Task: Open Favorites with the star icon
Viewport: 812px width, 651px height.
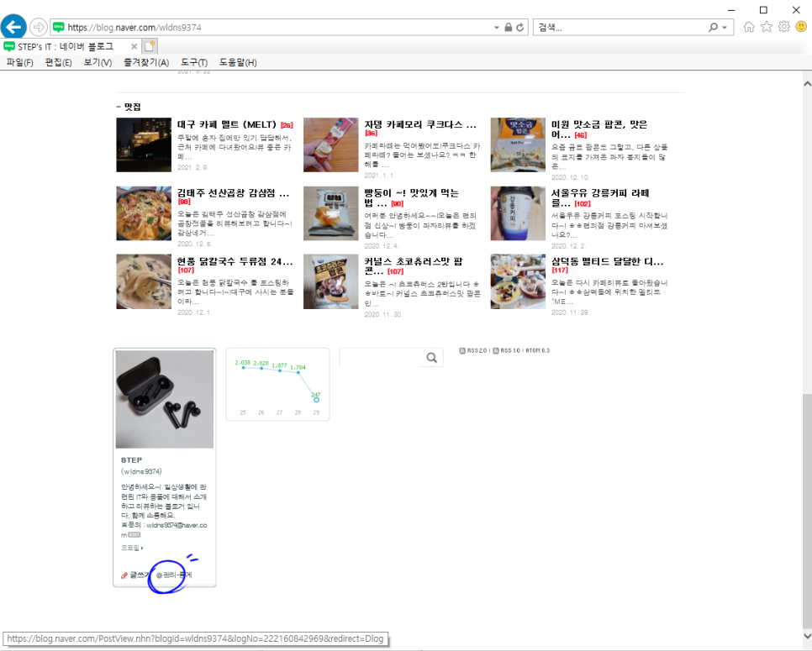Action: point(767,27)
